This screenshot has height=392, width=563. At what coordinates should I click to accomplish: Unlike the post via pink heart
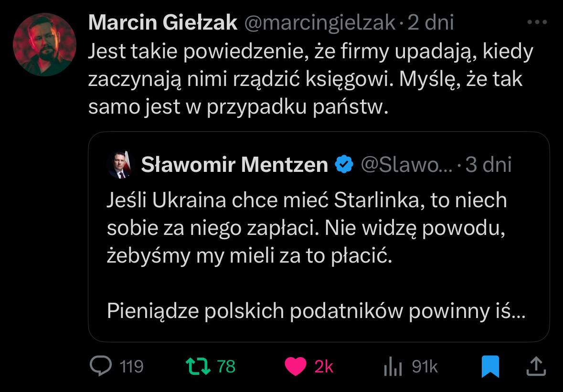[295, 366]
